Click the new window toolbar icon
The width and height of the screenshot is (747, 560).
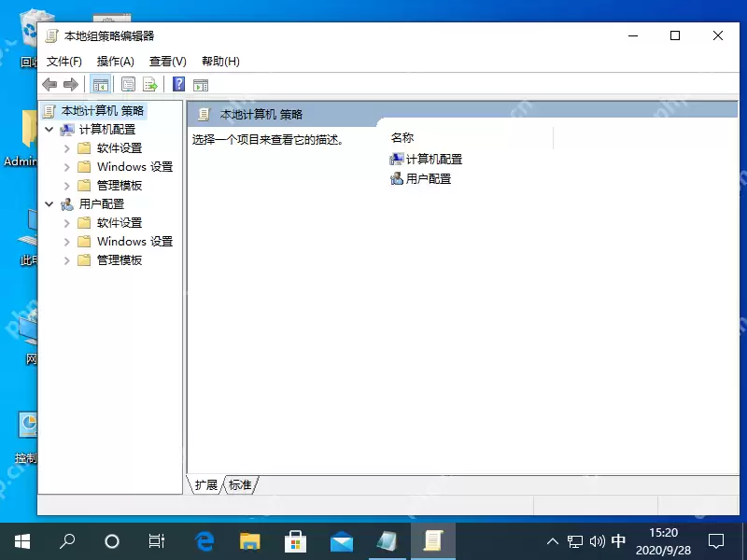(x=201, y=84)
